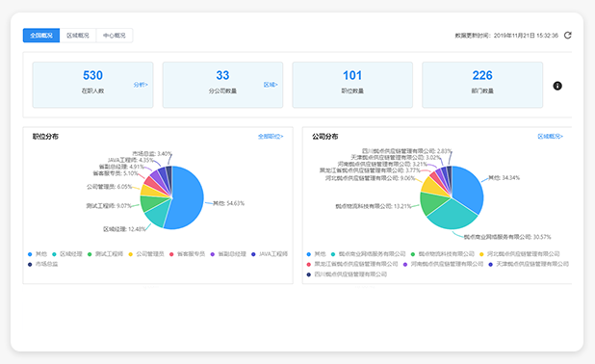This screenshot has width=595, height=364.
Task: Click the 公司管理员: 6.05% chart label
Action: [x=110, y=187]
